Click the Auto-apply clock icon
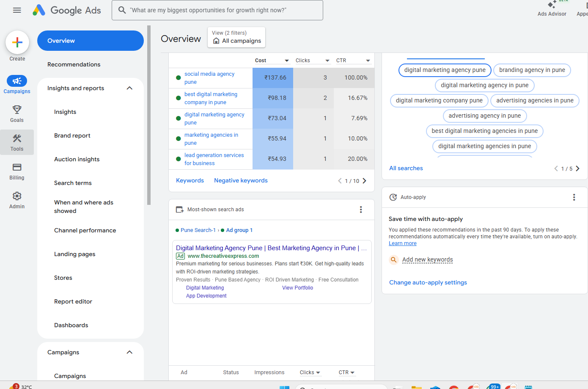Viewport: 588px width, 389px height. pyautogui.click(x=393, y=197)
